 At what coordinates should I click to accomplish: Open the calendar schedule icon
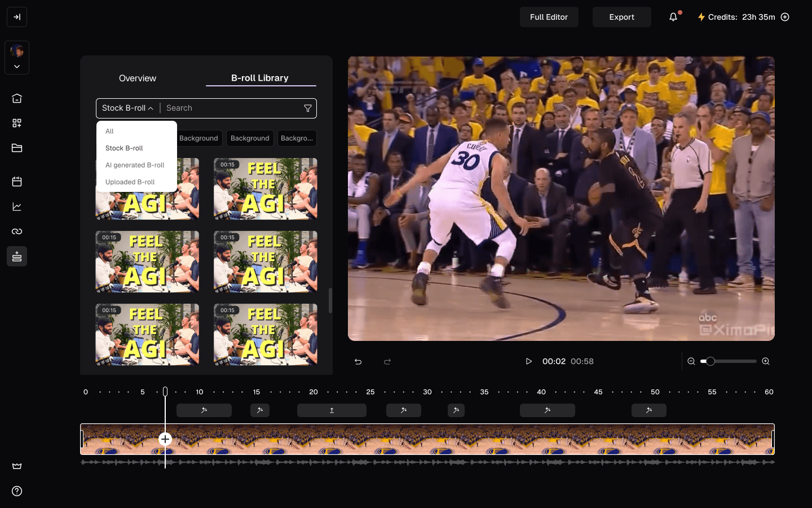pos(17,182)
